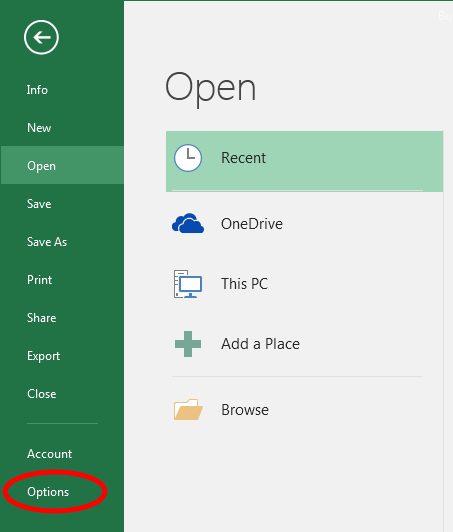Select the This PC label text
The image size is (453, 532).
tap(244, 284)
